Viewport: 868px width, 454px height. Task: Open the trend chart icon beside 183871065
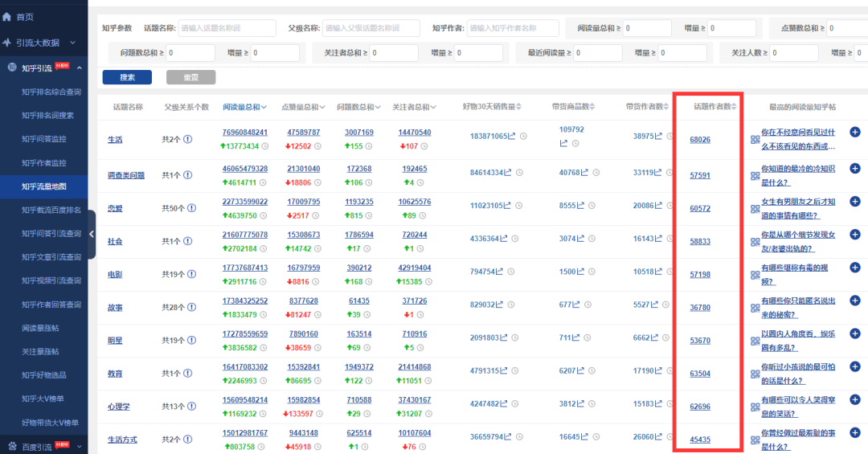click(511, 136)
